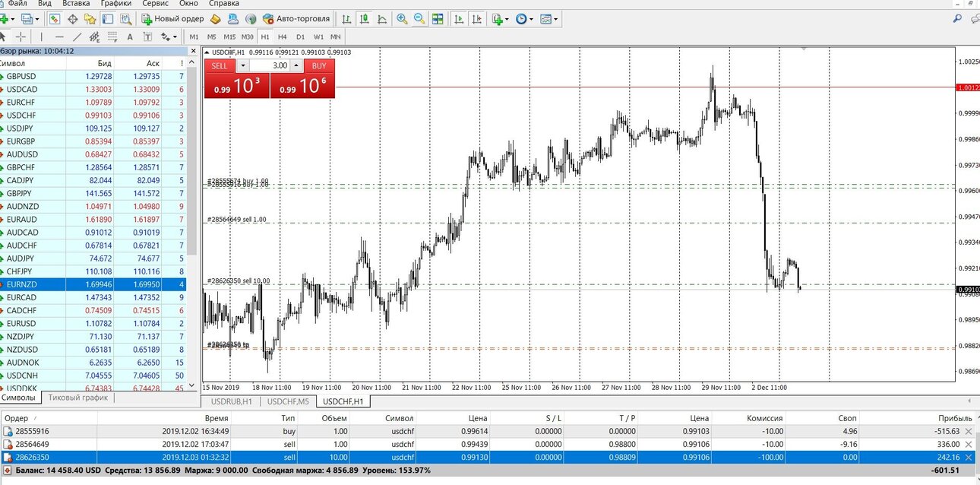Switch chart to line chart display
980x485 pixels.
[382, 18]
